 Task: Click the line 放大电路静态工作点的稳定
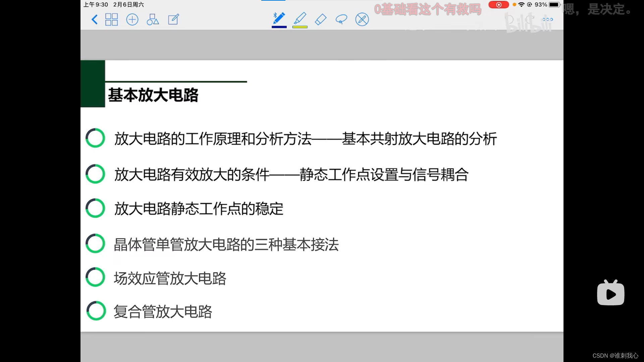pos(199,209)
